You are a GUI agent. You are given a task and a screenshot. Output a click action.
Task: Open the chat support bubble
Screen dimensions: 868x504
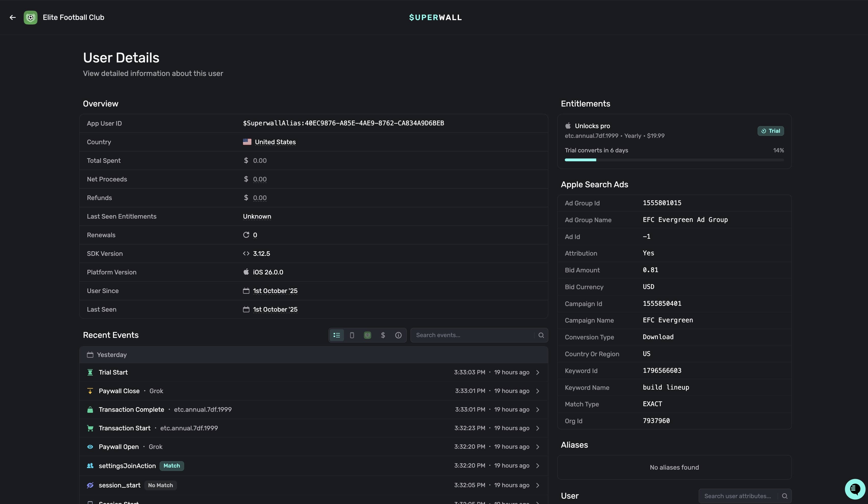(854, 489)
